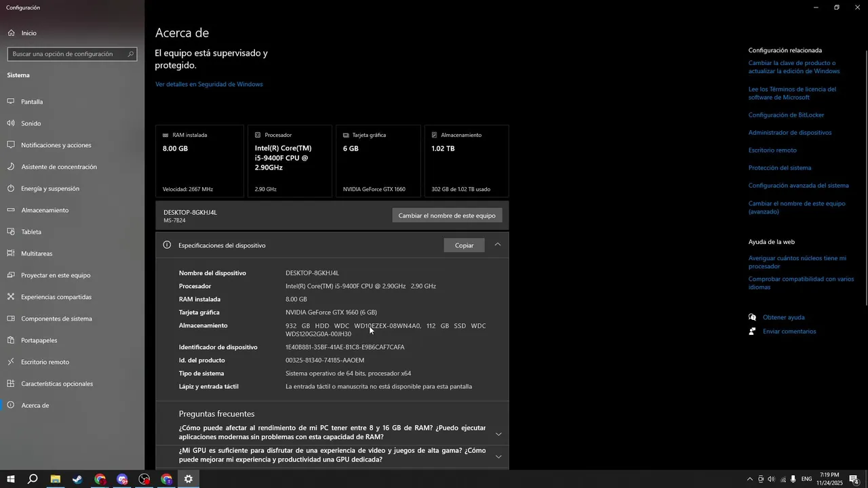The height and width of the screenshot is (488, 868).
Task: Click the Copiar button
Action: click(x=464, y=245)
